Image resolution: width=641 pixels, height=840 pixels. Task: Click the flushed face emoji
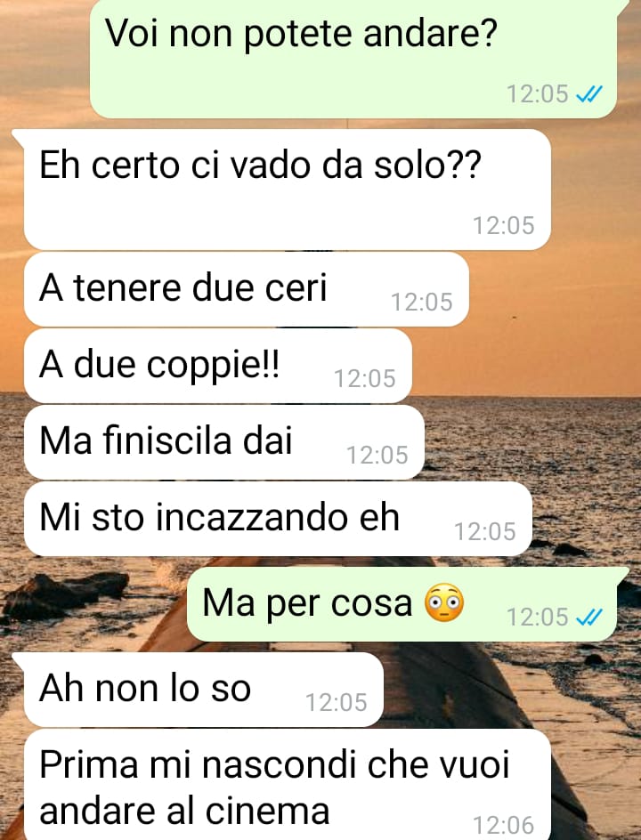443,602
